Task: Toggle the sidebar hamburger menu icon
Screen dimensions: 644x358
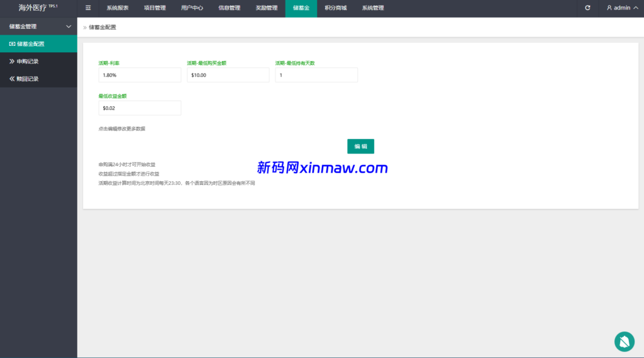Action: (x=88, y=8)
